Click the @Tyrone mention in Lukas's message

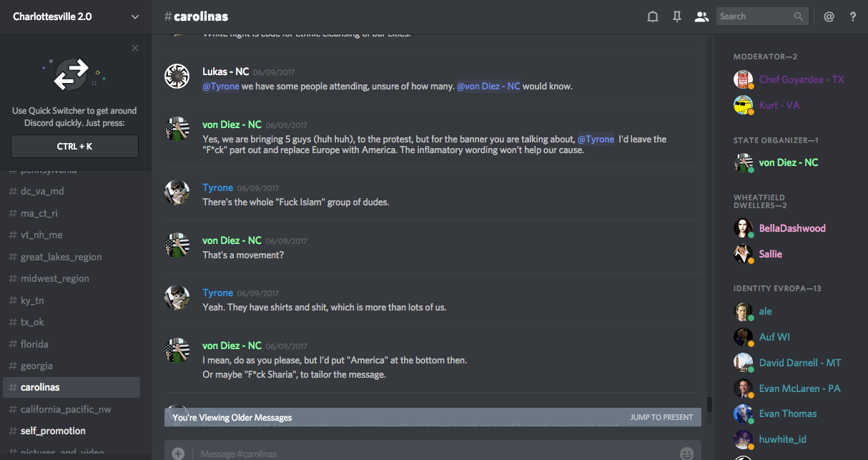(x=221, y=87)
